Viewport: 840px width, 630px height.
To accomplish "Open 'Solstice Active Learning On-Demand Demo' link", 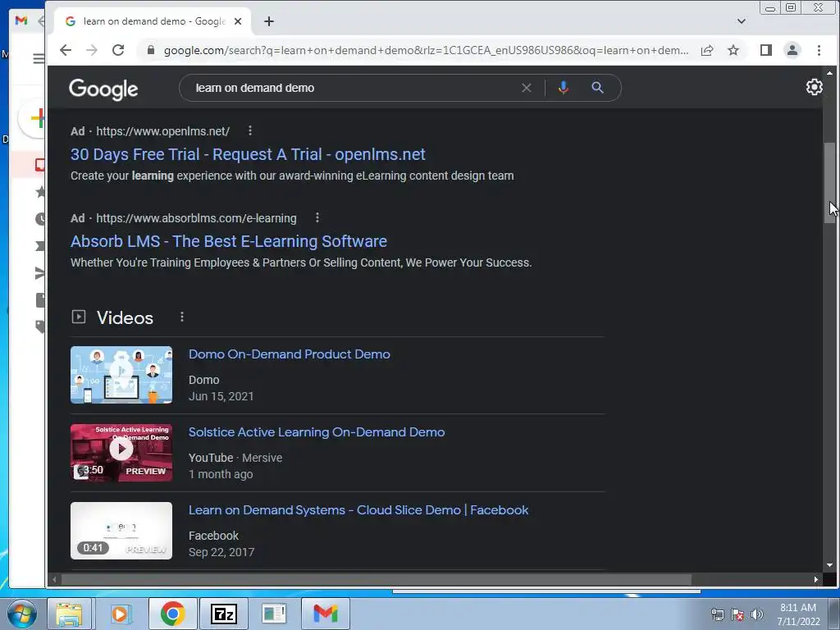I will coord(317,432).
